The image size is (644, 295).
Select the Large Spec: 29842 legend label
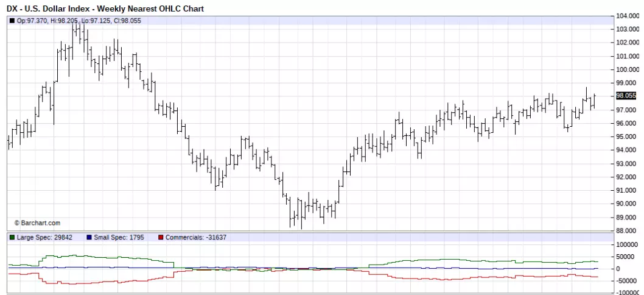click(45, 237)
